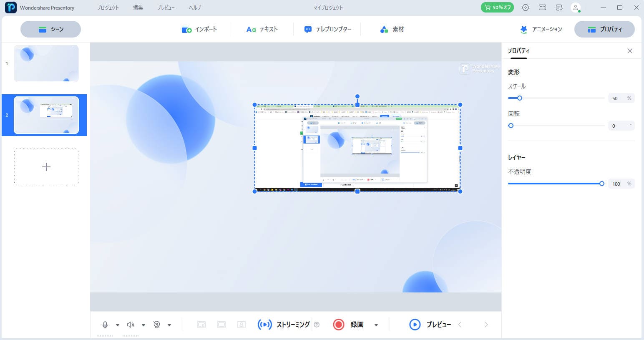Go to next scene arrow
The image size is (644, 340).
(x=486, y=325)
